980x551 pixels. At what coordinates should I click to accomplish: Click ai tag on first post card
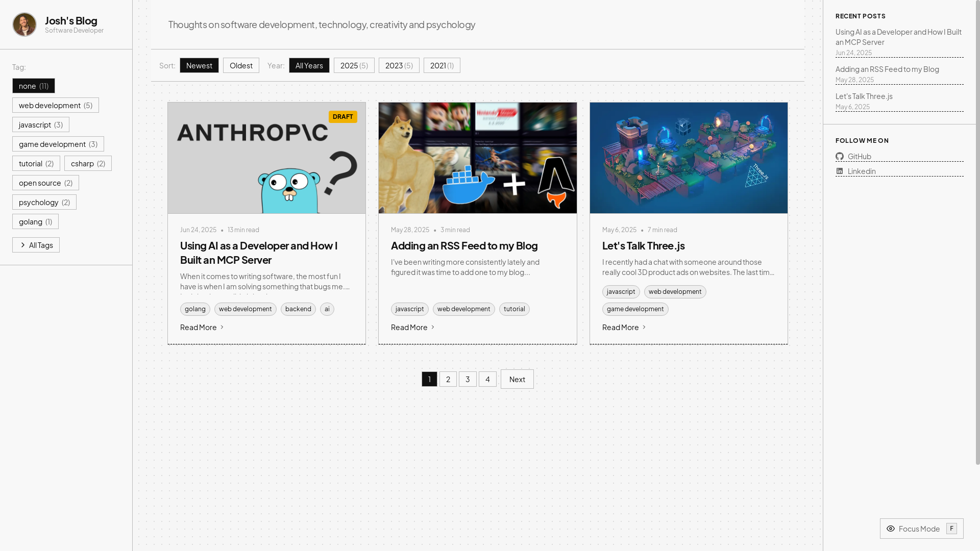point(327,309)
